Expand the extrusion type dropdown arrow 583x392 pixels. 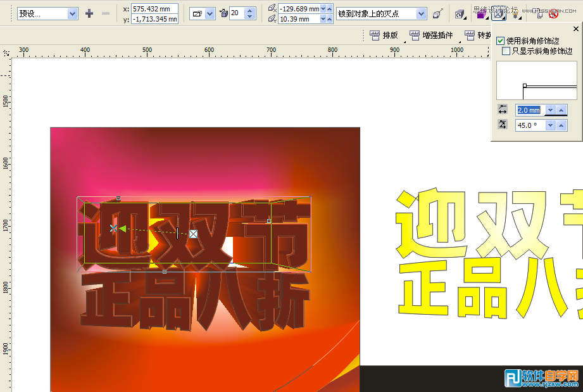211,13
